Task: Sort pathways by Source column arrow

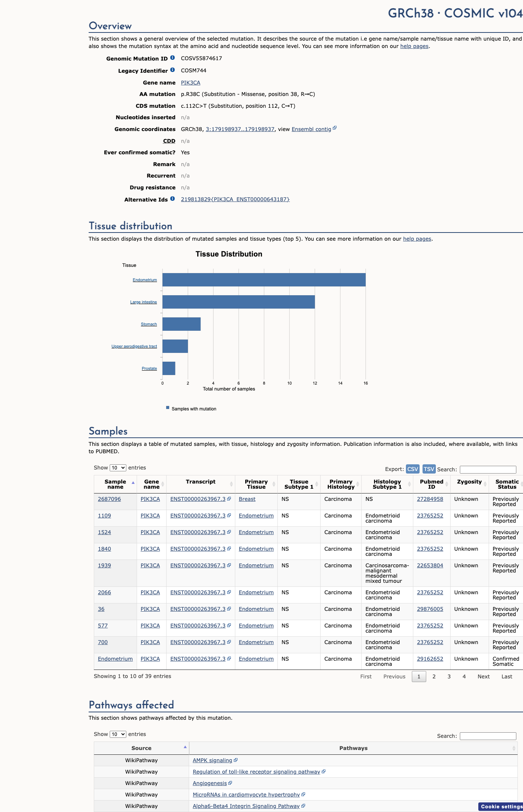Action: click(185, 747)
